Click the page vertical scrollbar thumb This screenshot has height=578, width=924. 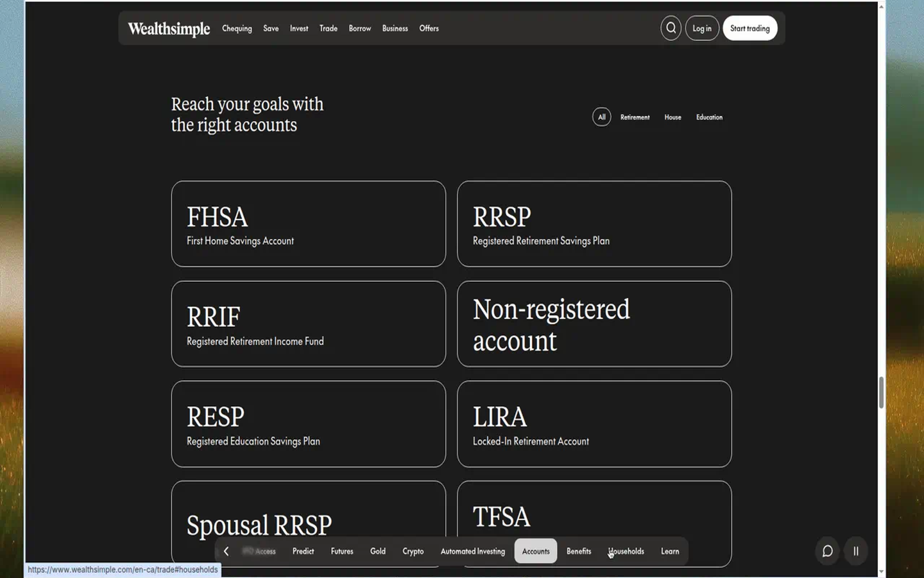coord(881,392)
